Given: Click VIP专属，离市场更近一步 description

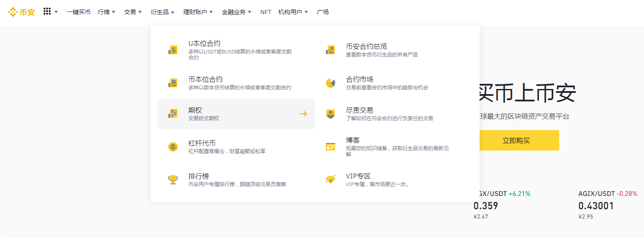Looking at the screenshot, I should (377, 184).
